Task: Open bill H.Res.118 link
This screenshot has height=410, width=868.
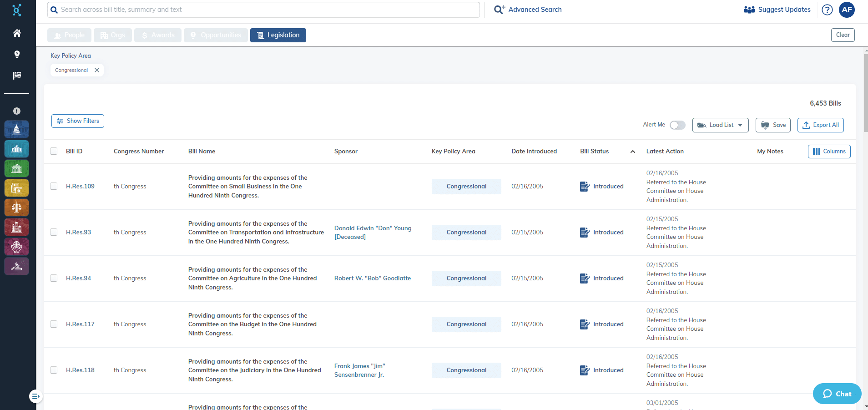Action: pos(80,370)
